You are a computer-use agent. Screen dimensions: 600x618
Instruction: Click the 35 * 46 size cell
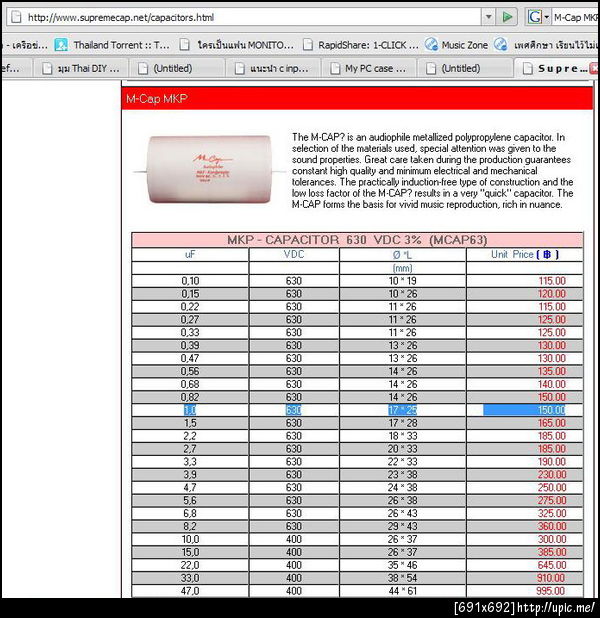402,565
